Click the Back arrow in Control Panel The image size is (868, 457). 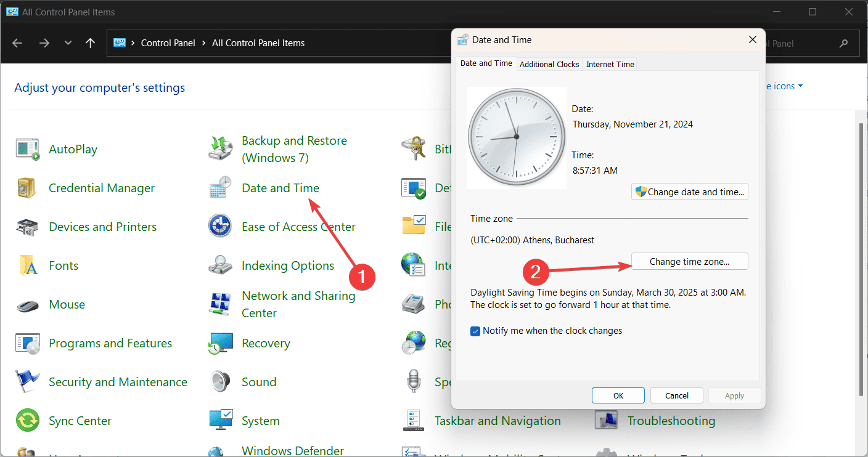click(x=17, y=43)
